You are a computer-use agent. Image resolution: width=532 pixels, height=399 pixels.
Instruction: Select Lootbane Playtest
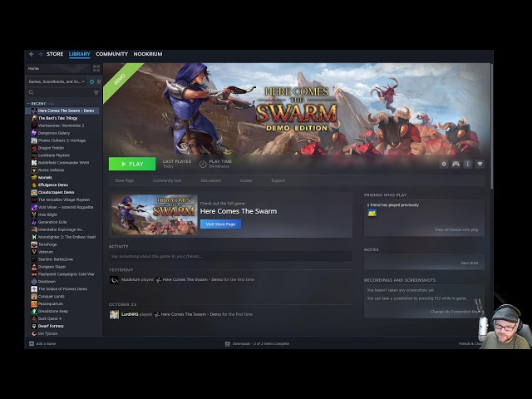point(54,155)
